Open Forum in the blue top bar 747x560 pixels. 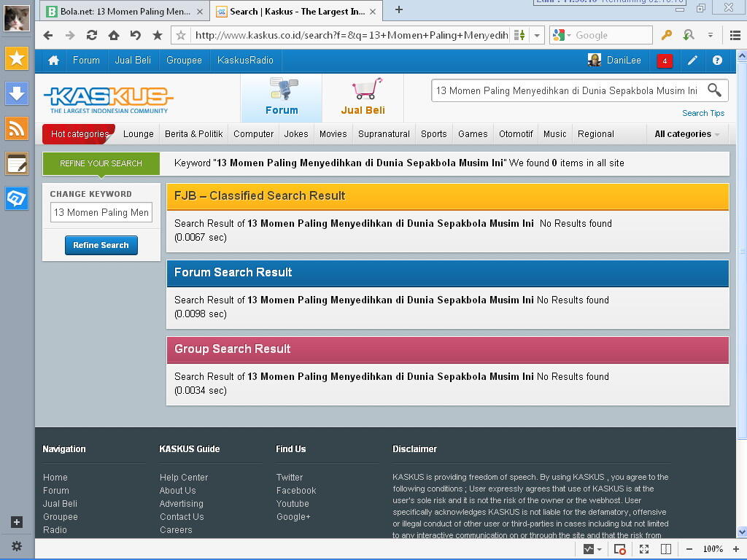coord(86,61)
